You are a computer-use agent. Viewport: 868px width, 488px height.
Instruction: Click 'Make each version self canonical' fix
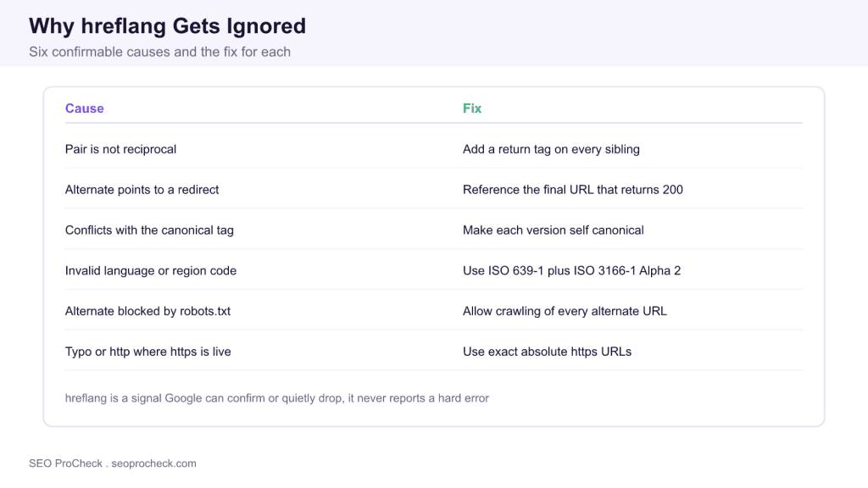[x=553, y=230]
